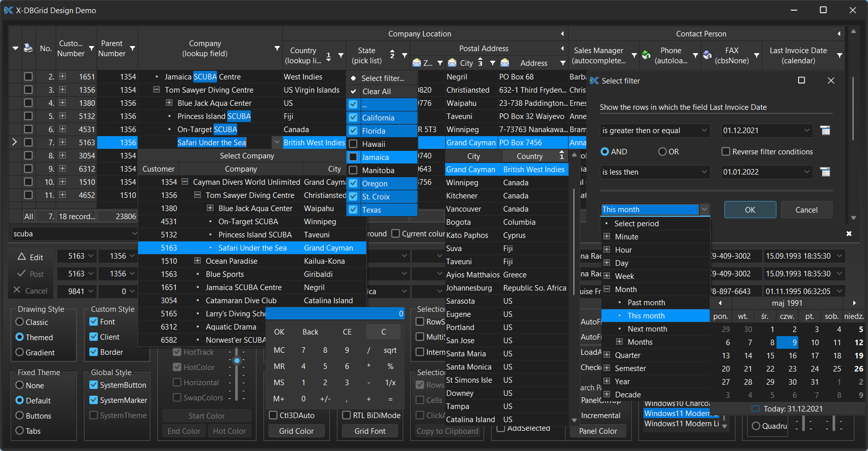Click the filter funnel on the Company column

[x=277, y=49]
